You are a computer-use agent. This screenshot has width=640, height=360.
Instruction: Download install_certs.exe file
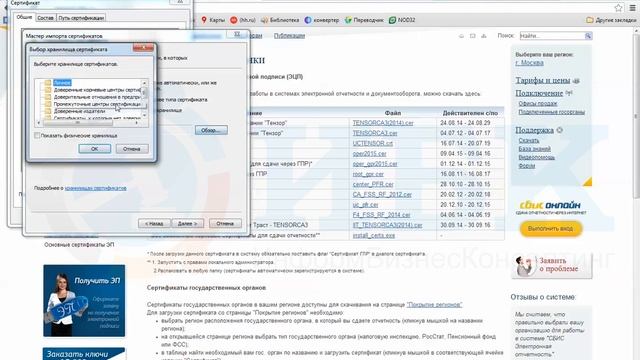pyautogui.click(x=373, y=236)
